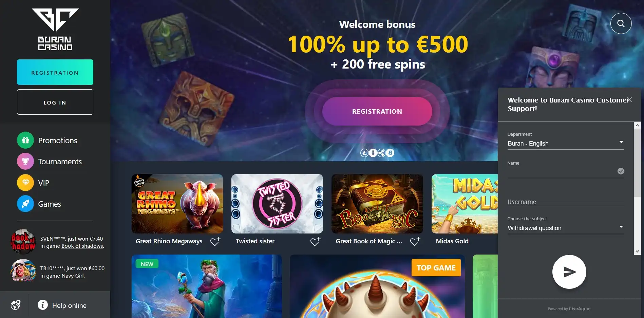Click the Tournaments trophy icon
The height and width of the screenshot is (318, 644).
point(25,161)
